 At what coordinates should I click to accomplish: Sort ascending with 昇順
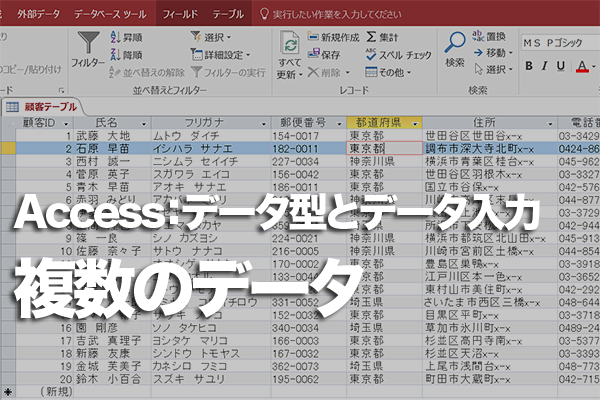tap(126, 37)
